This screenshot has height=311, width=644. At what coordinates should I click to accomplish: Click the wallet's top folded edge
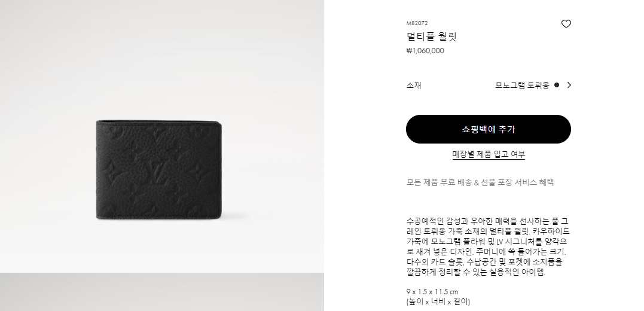(x=159, y=121)
